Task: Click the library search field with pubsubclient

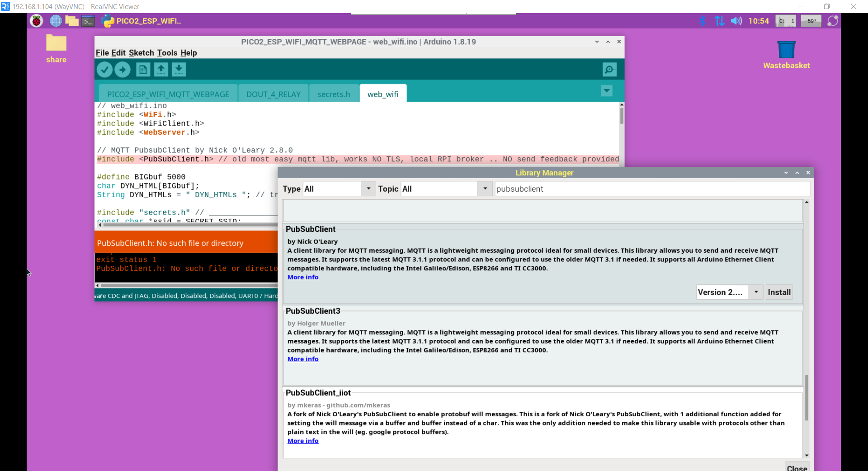Action: click(652, 188)
